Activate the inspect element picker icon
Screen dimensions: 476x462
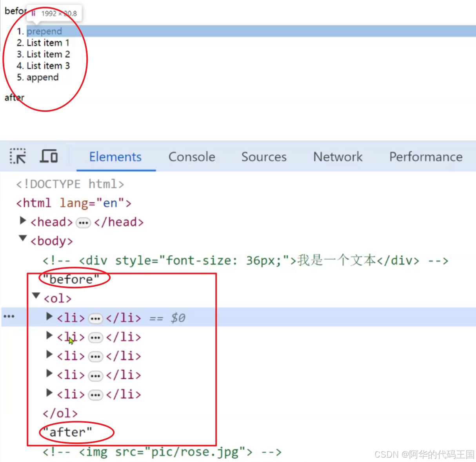pyautogui.click(x=18, y=156)
